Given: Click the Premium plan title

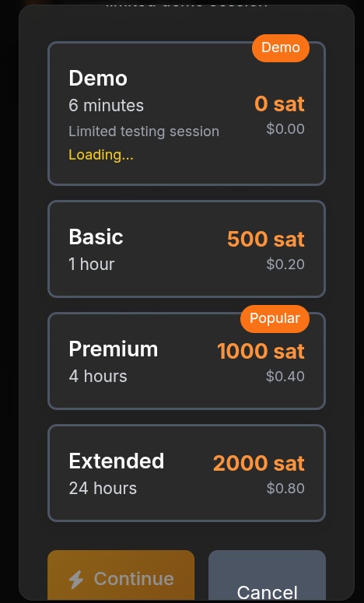Looking at the screenshot, I should coord(114,349).
